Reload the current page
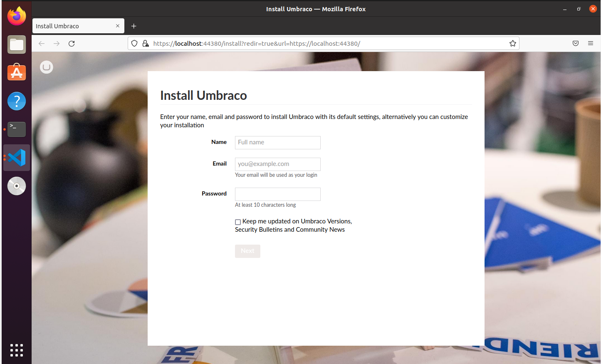Screen dimensions: 601x364 click(x=72, y=43)
